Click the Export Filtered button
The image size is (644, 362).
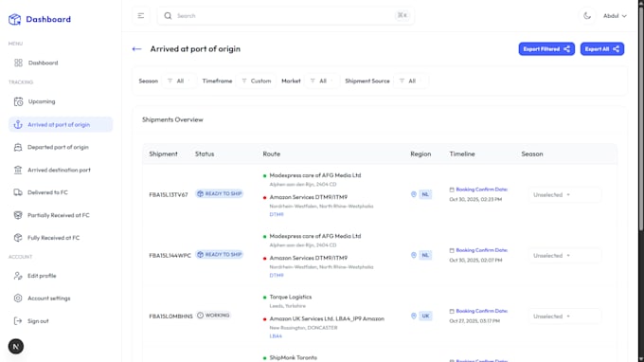click(546, 49)
